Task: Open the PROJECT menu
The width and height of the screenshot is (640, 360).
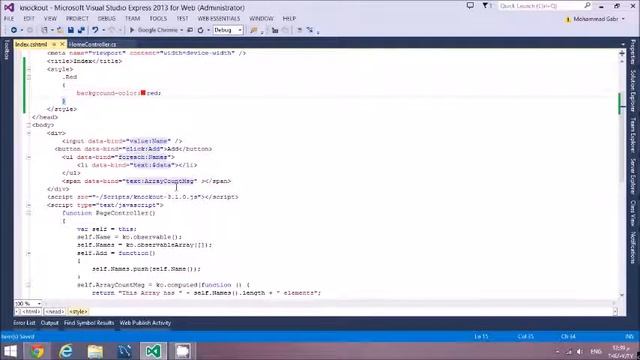Action: click(77, 19)
